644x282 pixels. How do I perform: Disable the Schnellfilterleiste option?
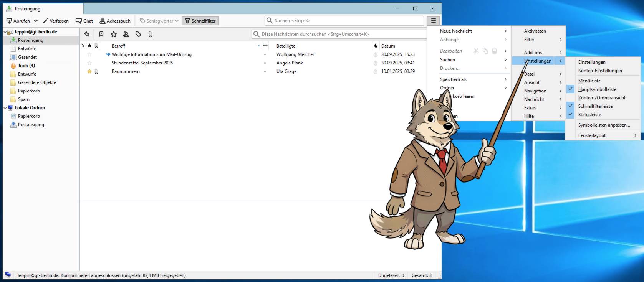595,106
